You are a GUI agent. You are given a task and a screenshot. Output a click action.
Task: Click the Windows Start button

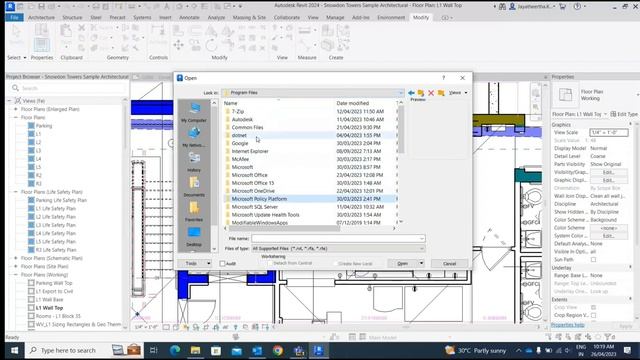(x=14, y=350)
